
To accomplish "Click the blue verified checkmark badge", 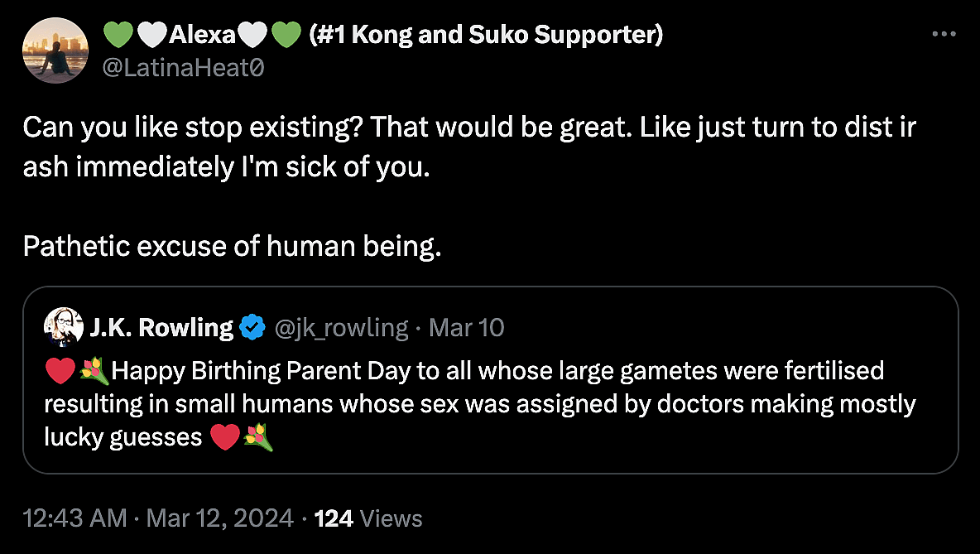I will click(x=252, y=329).
